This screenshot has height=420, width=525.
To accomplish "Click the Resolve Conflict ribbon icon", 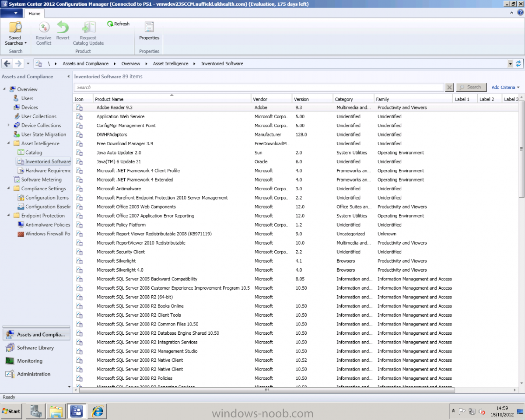I will tap(44, 33).
